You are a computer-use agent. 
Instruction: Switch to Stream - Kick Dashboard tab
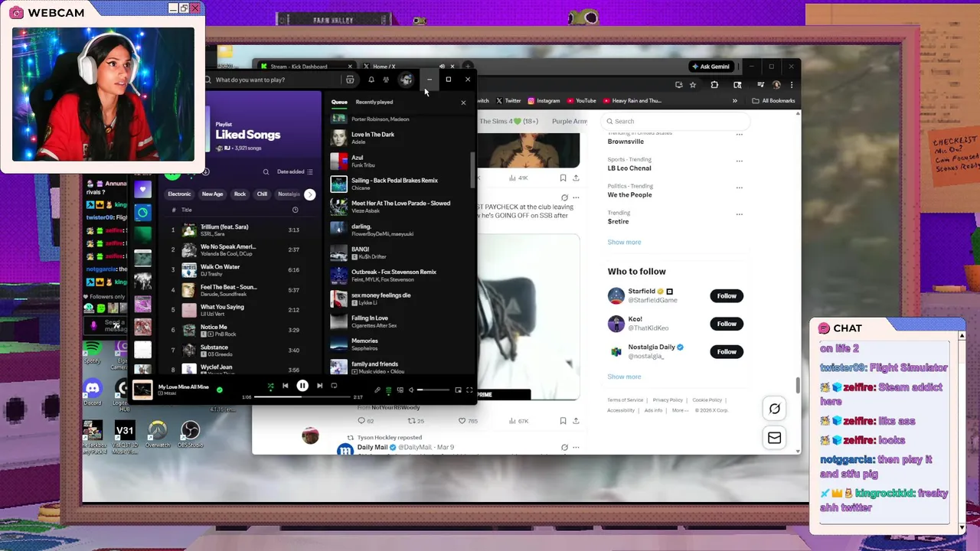point(305,67)
